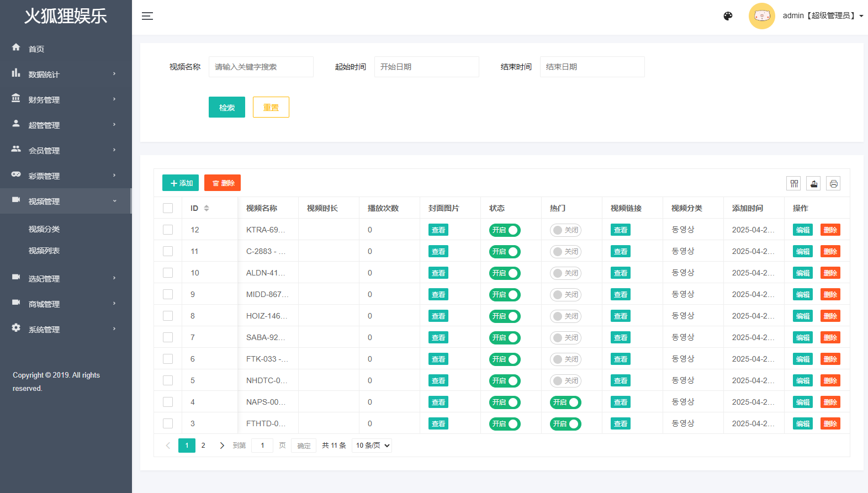
Task: Expand the admin user dropdown arrow
Action: 861,16
